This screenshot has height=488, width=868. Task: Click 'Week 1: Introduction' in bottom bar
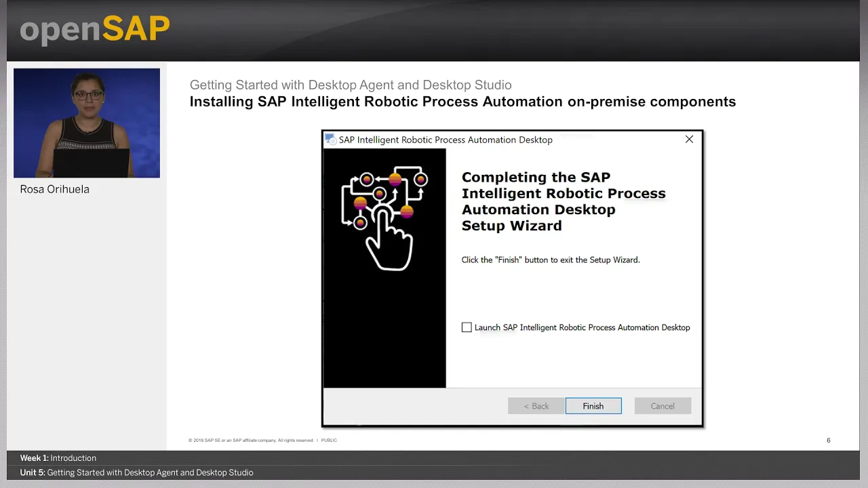(58, 458)
